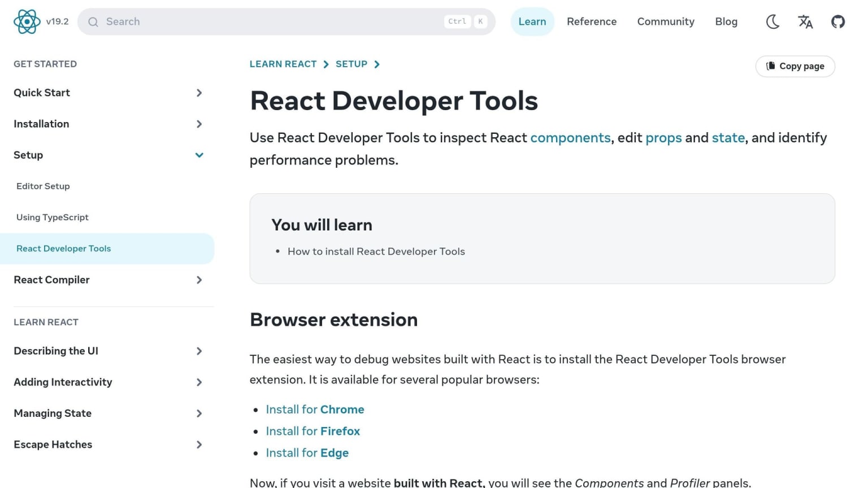Follow the state link

coord(728,138)
